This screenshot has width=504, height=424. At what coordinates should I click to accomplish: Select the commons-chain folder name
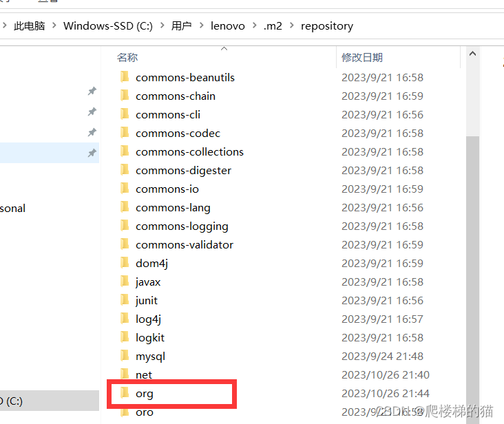[175, 96]
